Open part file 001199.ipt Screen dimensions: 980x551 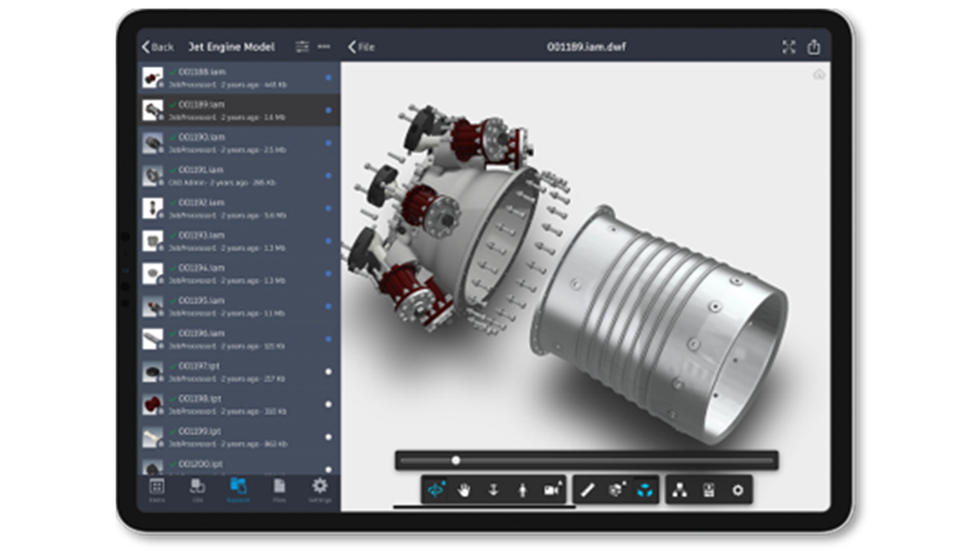coord(238,437)
